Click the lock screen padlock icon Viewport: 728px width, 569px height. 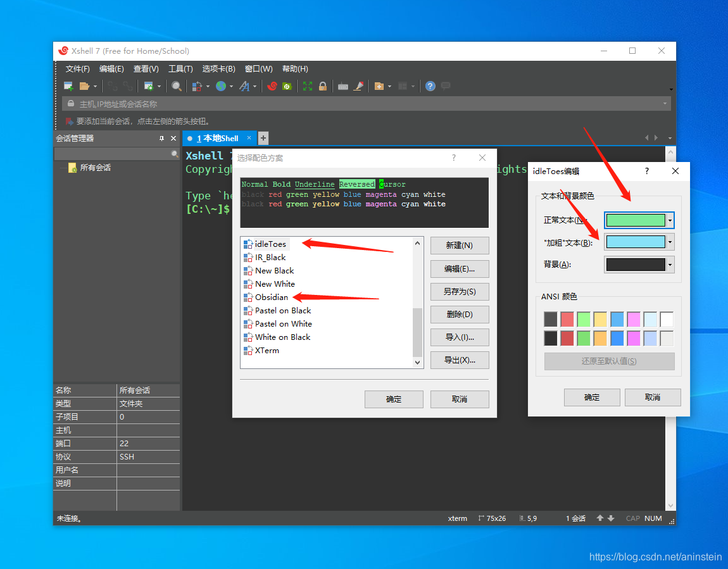coord(323,86)
